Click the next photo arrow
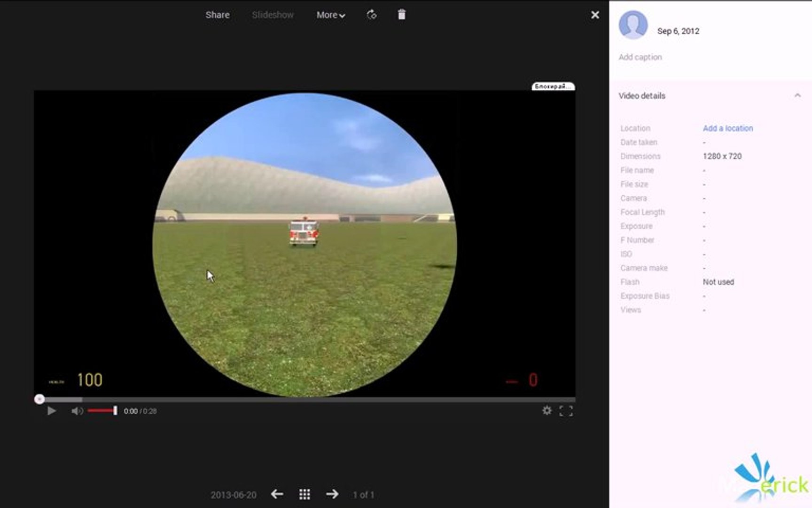 click(333, 494)
